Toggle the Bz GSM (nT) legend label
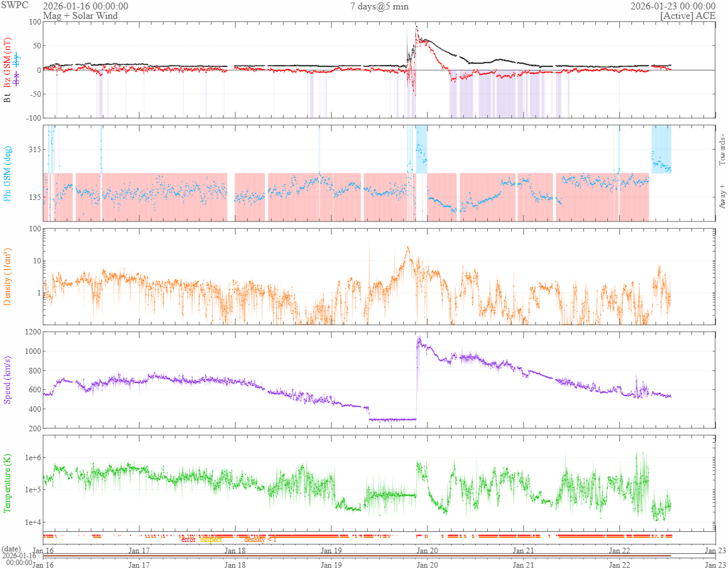Viewport: 728px width, 569px height. [x=8, y=64]
